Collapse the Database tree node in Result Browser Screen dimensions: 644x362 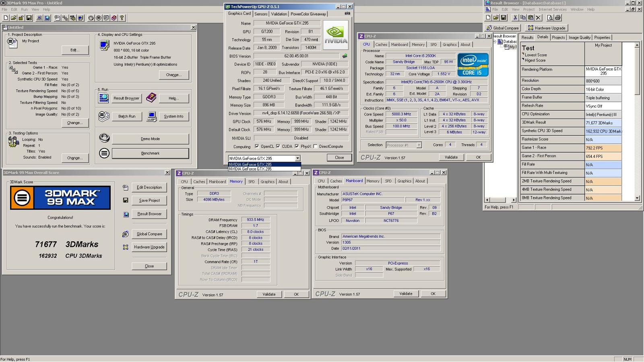(494, 41)
